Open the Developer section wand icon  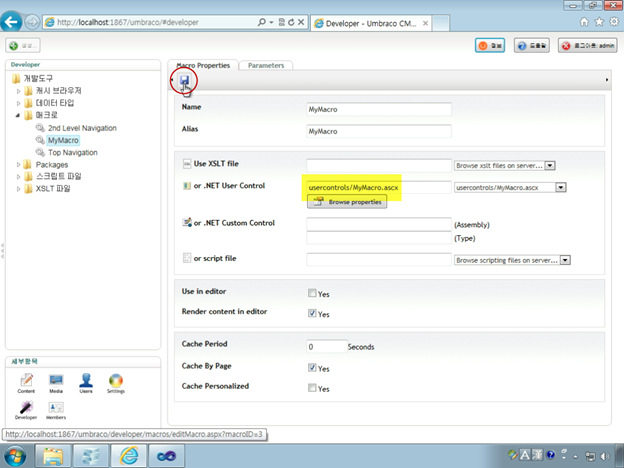[26, 410]
